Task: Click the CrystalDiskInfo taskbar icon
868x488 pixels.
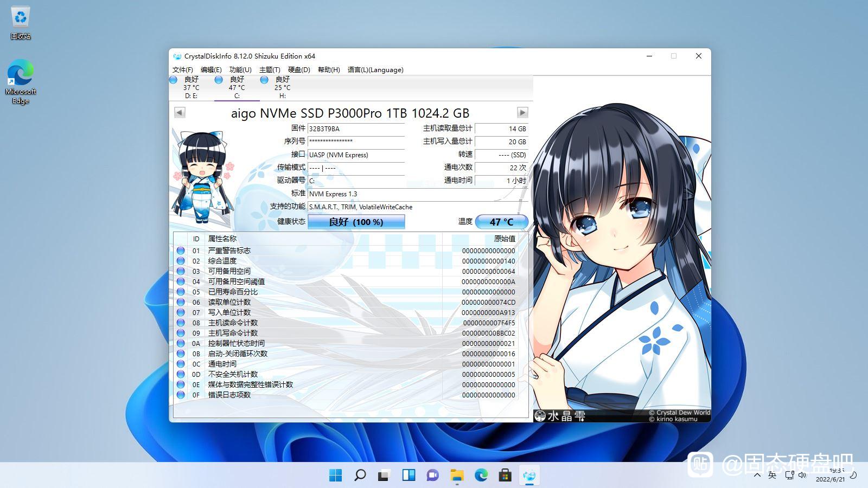Action: click(529, 476)
